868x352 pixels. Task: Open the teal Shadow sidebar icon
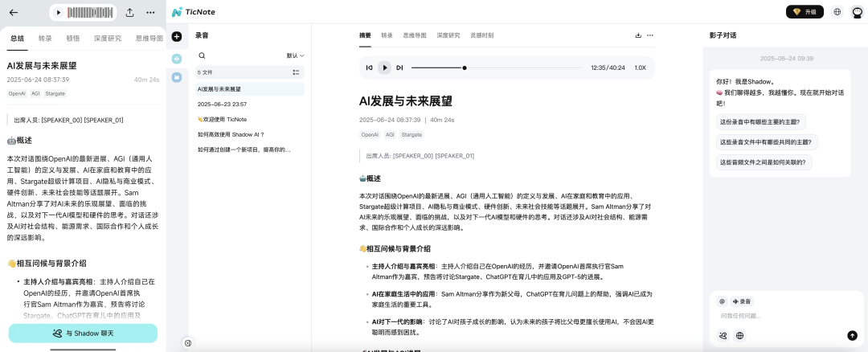coord(177,59)
